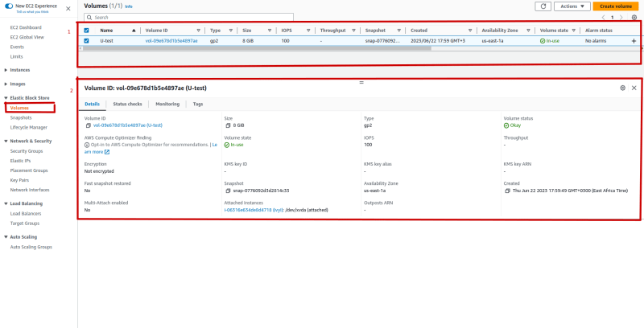This screenshot has width=644, height=328.
Task: Copy Volume ID with copy icon
Action: (x=88, y=125)
